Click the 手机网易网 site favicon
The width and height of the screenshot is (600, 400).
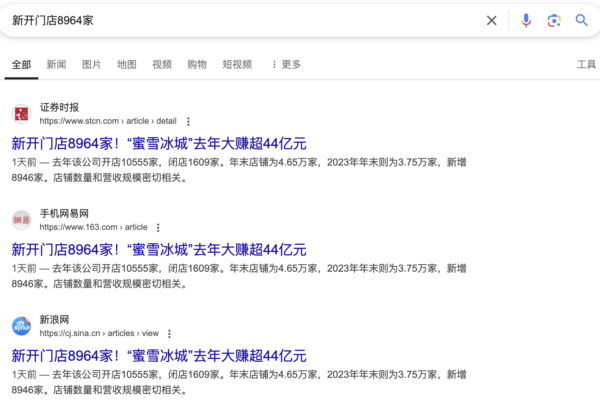click(x=22, y=220)
